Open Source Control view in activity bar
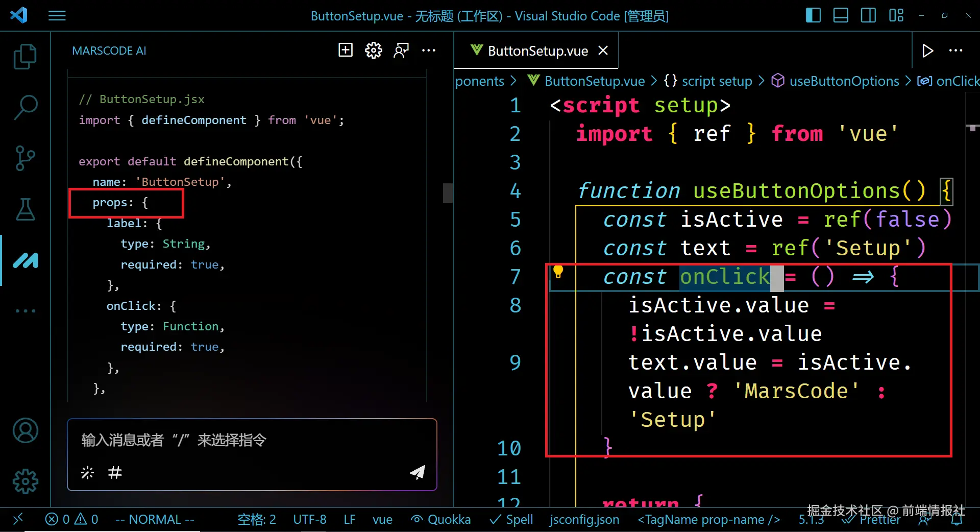This screenshot has width=980, height=532. click(x=25, y=158)
